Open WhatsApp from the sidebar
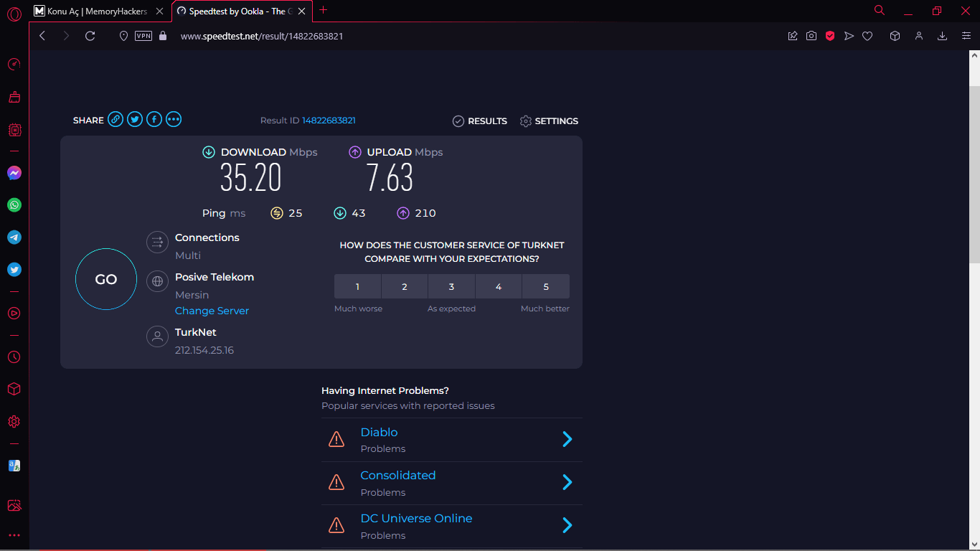Viewport: 980px width, 551px height. tap(14, 205)
